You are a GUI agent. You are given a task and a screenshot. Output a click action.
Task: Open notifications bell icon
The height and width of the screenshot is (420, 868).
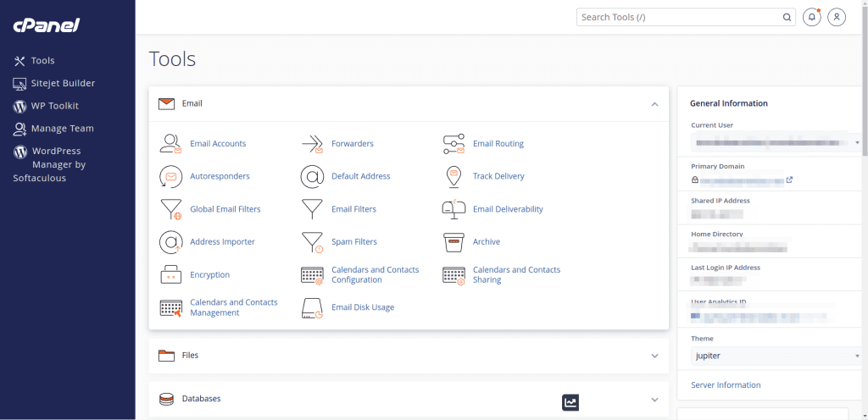(811, 17)
